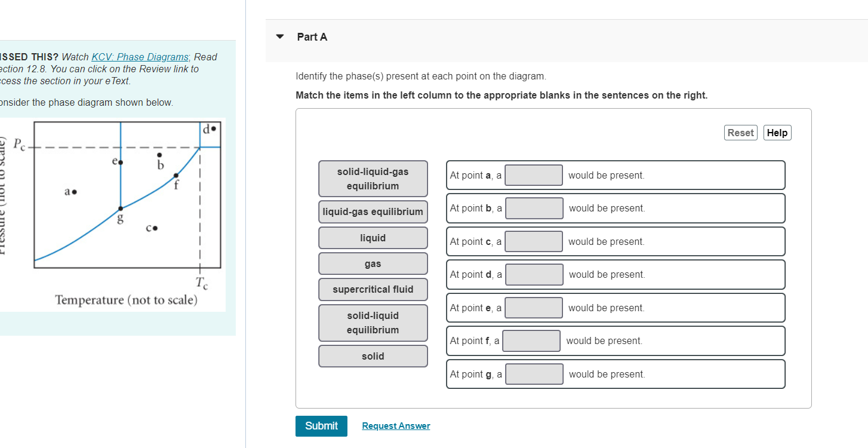Click the blank for point c

(x=534, y=241)
